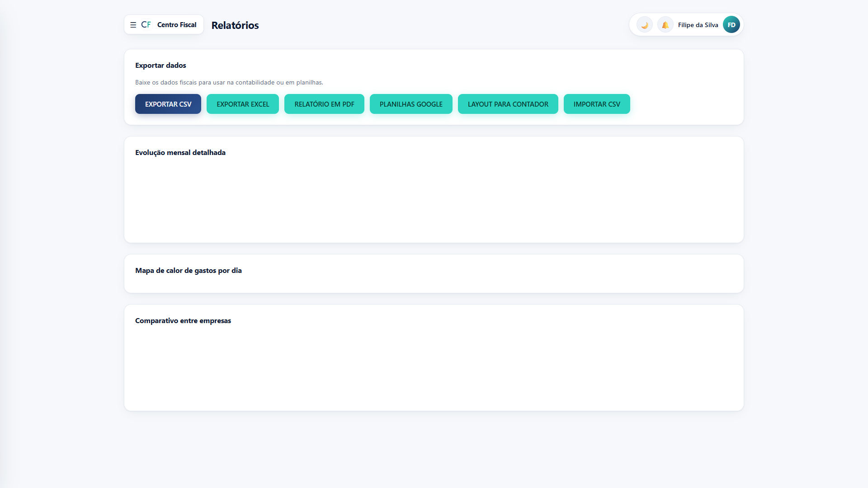This screenshot has height=488, width=868.
Task: Click the Comparativo entre empresas heading
Action: 183,321
